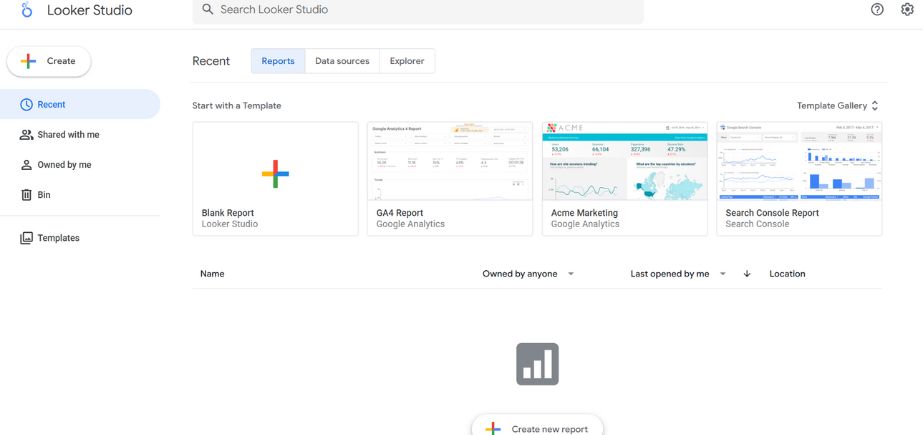The height and width of the screenshot is (435, 923).
Task: Open Owned by me section
Action: (80, 165)
